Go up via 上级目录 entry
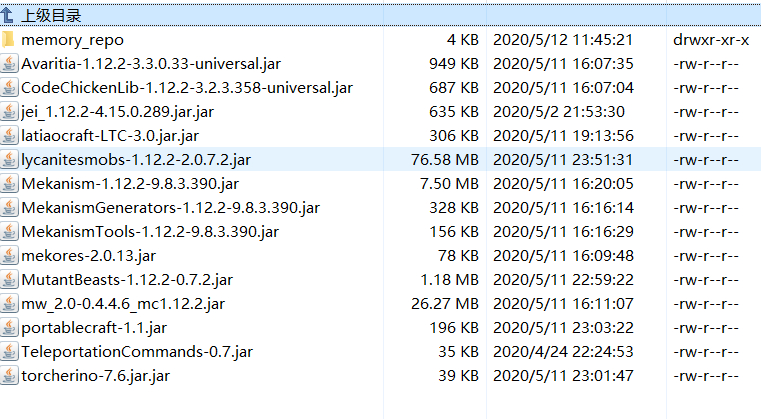Viewport: 761px width, 419px height. pos(51,16)
